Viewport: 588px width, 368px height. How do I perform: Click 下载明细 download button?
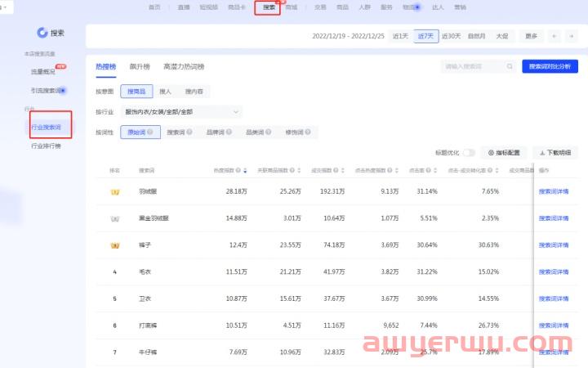click(x=555, y=152)
